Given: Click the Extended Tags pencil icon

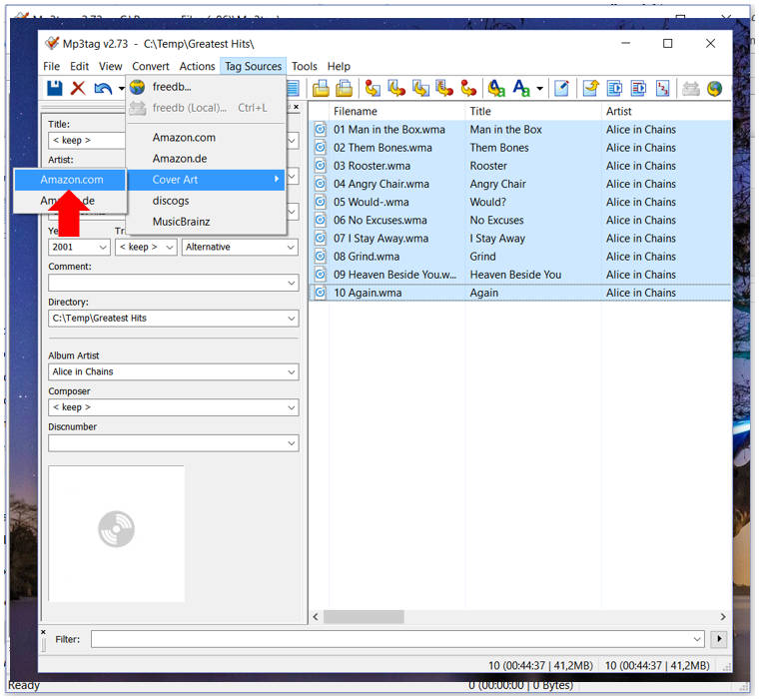Looking at the screenshot, I should [561, 88].
